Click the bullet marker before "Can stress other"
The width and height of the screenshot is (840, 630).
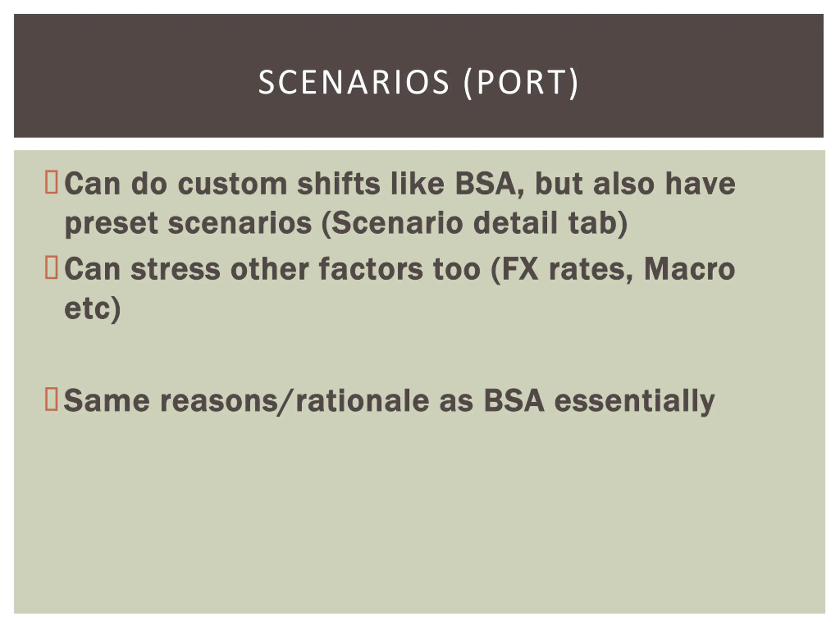51,268
